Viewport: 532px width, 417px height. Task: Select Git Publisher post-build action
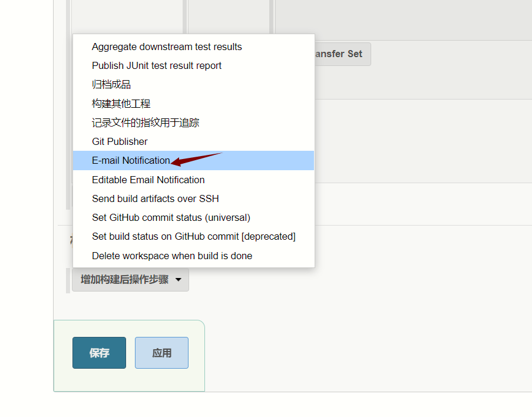[x=193, y=141]
